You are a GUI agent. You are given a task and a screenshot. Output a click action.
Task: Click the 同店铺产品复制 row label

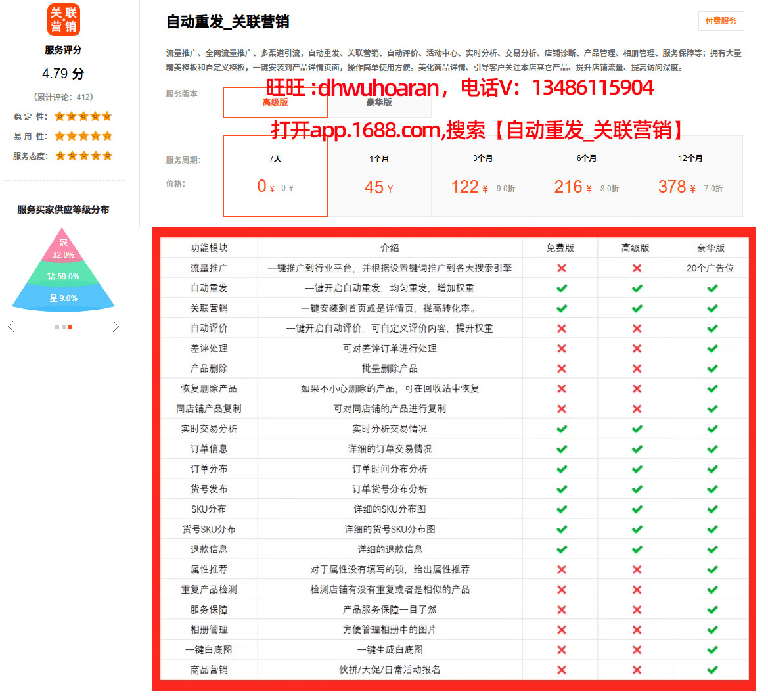pyautogui.click(x=209, y=409)
